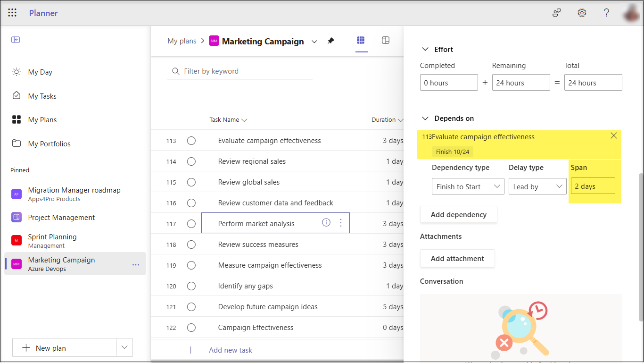Open the Microsoft 365 app launcher
The image size is (644, 363).
pos(12,13)
